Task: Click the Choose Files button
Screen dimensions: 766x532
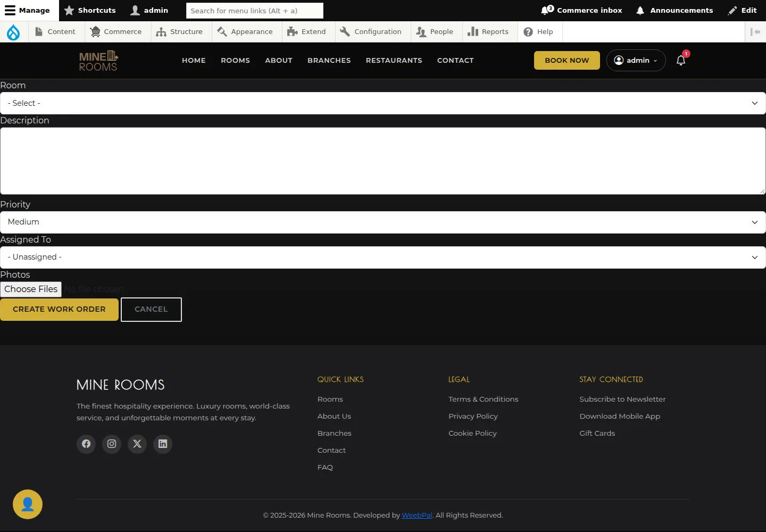Action: tap(31, 289)
